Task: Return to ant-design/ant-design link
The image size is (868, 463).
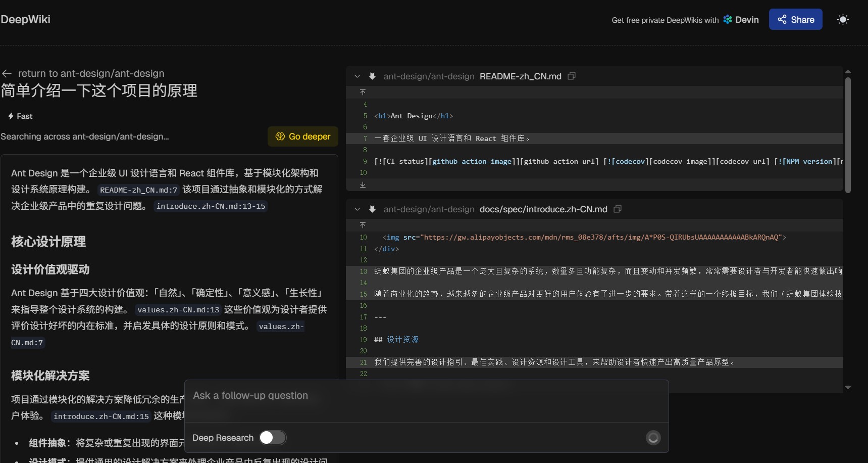Action: (91, 73)
